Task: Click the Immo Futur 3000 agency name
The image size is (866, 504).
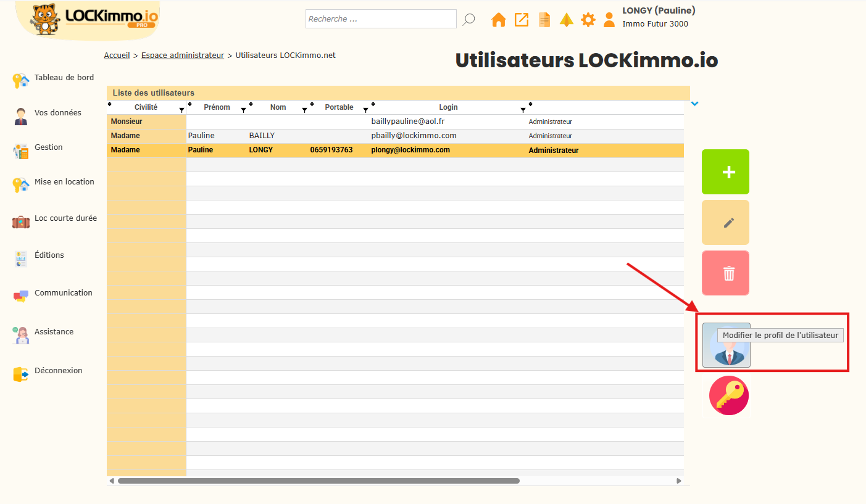Action: click(x=655, y=24)
